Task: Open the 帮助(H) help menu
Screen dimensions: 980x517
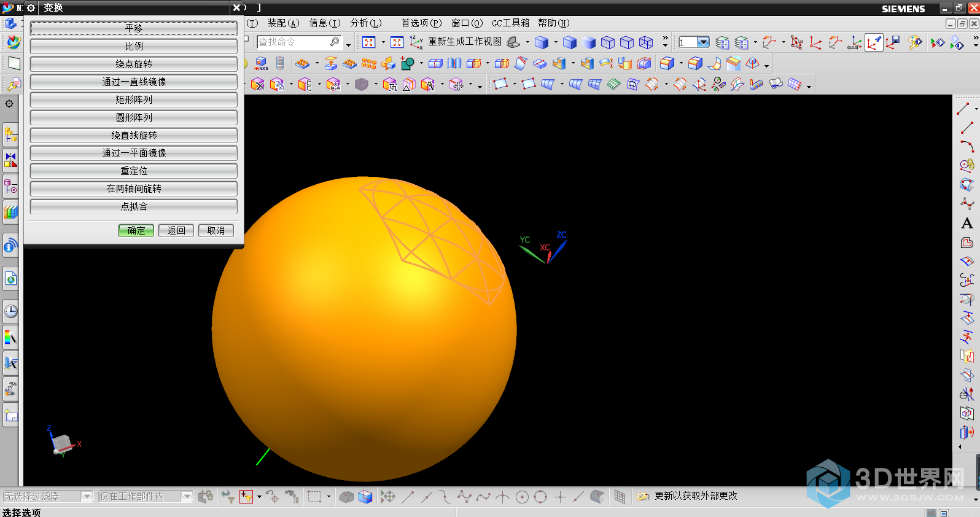Action: [553, 23]
